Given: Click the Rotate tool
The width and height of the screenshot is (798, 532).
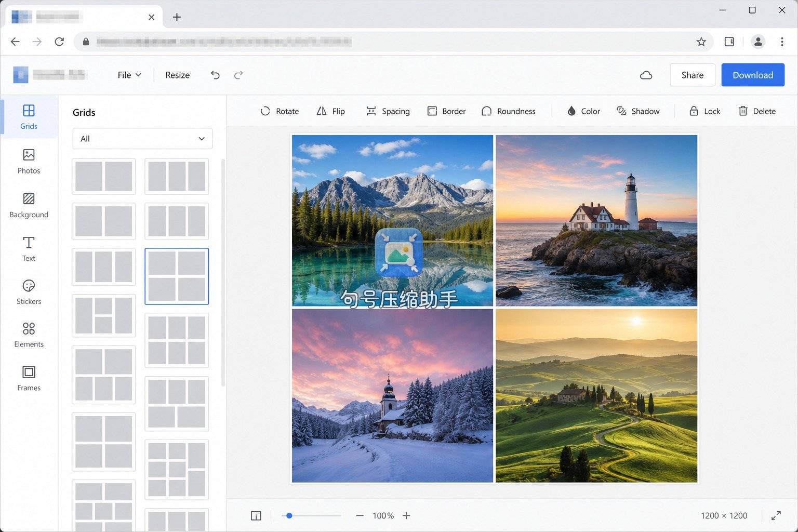Looking at the screenshot, I should (280, 111).
